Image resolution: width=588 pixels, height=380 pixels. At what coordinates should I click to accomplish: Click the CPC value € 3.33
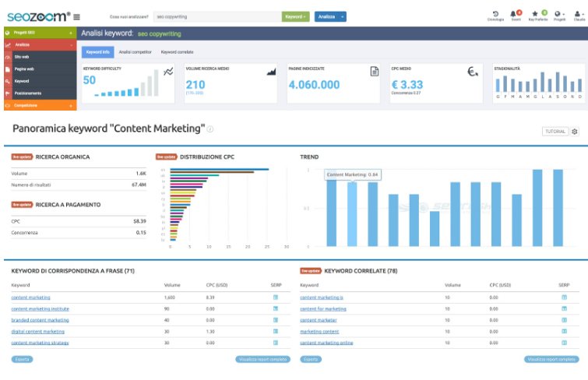pyautogui.click(x=407, y=85)
